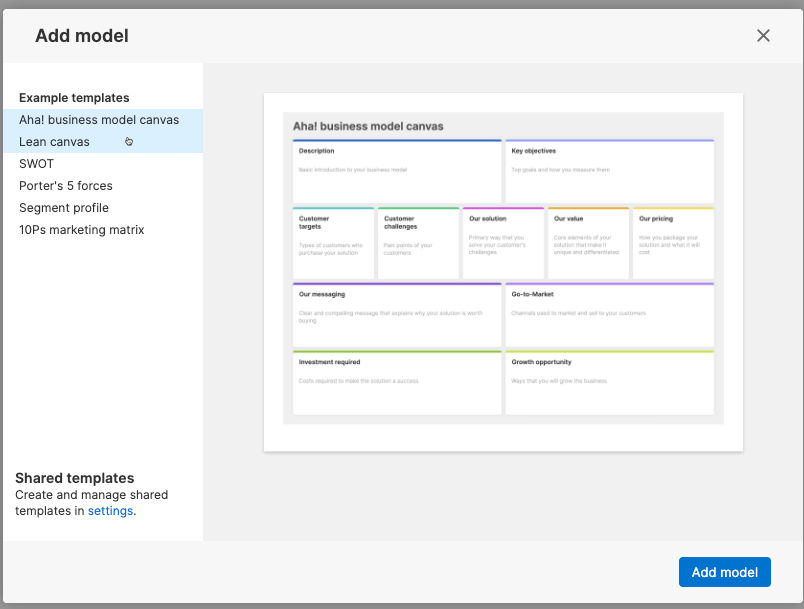
Task: Click the Go-to-Market card title in the preview
Action: (x=532, y=295)
